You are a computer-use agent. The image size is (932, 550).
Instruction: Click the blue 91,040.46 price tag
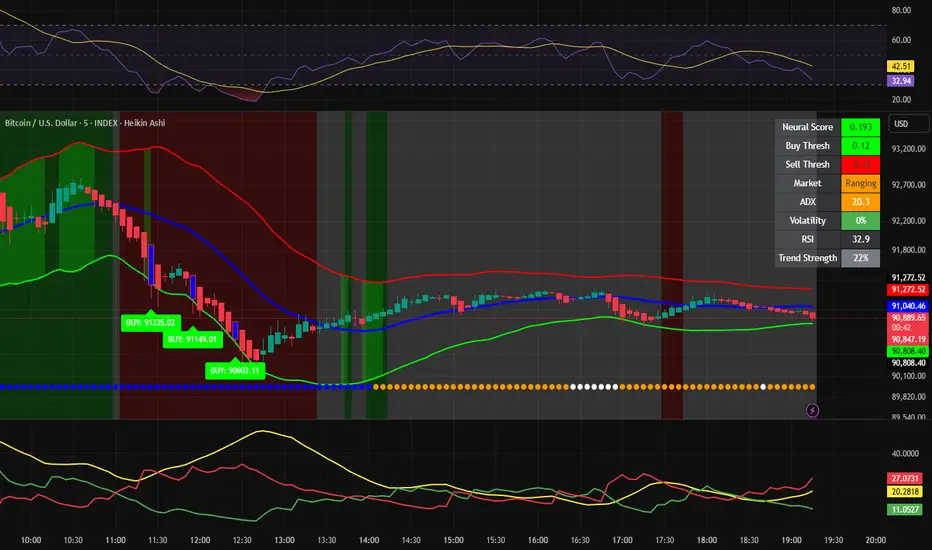[x=908, y=306]
